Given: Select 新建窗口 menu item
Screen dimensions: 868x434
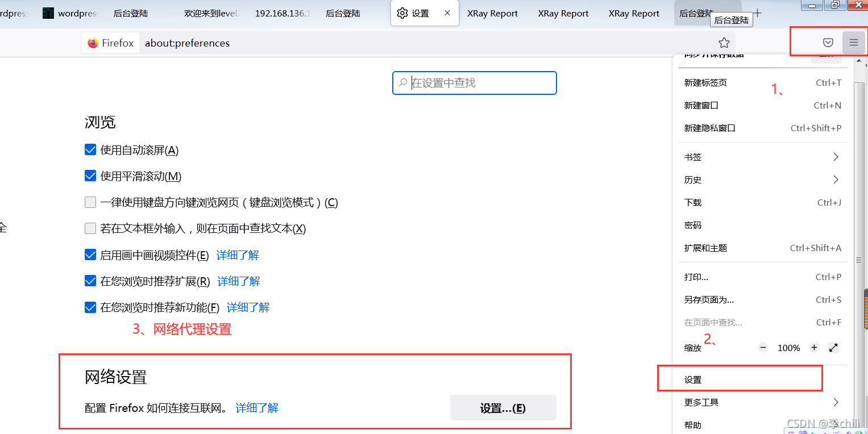Looking at the screenshot, I should click(762, 106).
